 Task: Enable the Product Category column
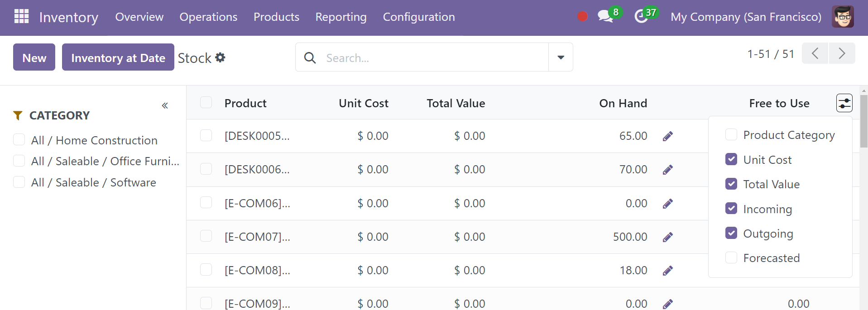[x=731, y=134]
